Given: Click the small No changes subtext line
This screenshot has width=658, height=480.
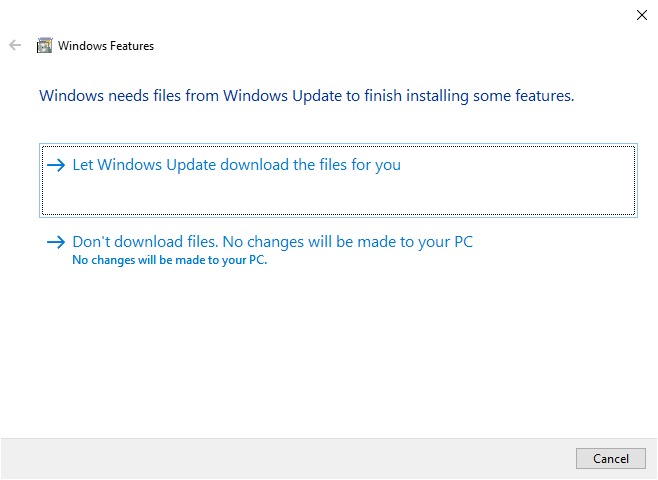Looking at the screenshot, I should [x=170, y=261].
